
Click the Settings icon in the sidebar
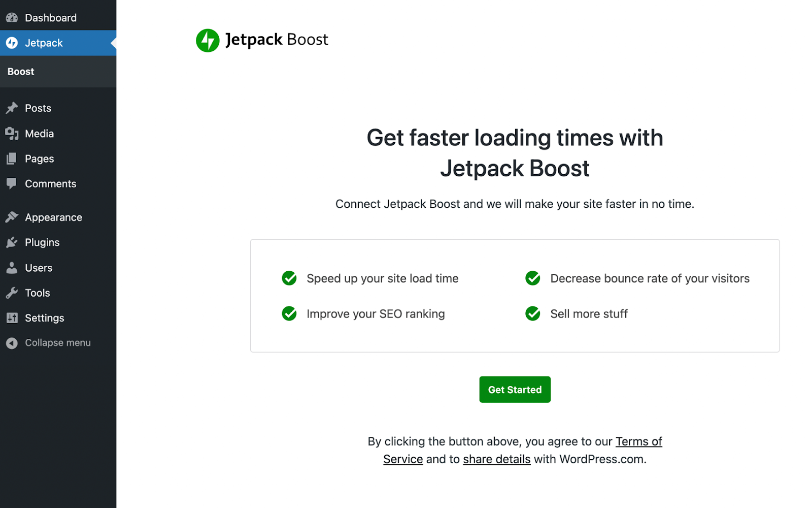tap(12, 317)
